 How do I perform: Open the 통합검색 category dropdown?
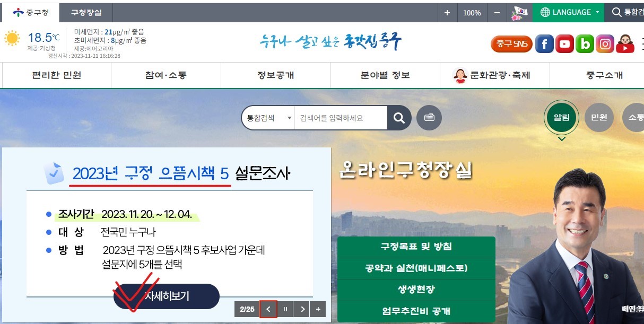[268, 118]
